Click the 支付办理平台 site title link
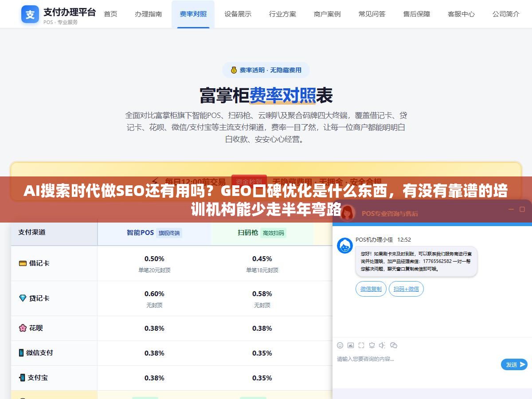Screen dimensions: 532x399 click(x=70, y=12)
